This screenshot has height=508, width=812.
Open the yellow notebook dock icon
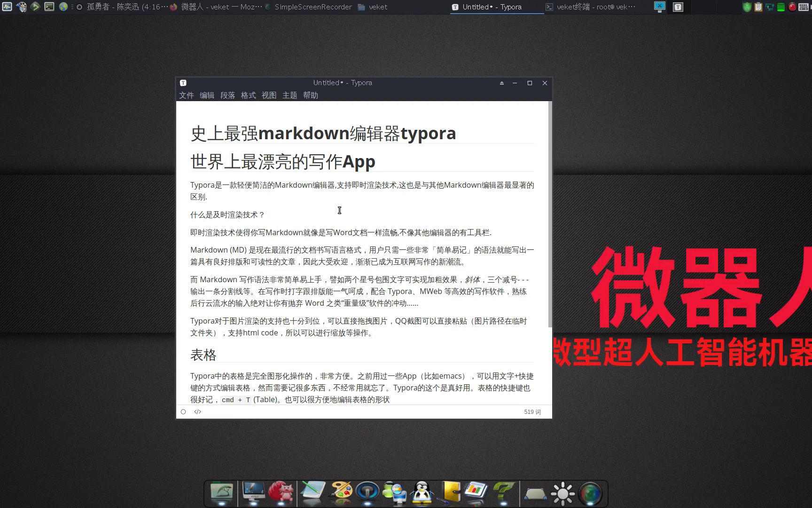(450, 493)
